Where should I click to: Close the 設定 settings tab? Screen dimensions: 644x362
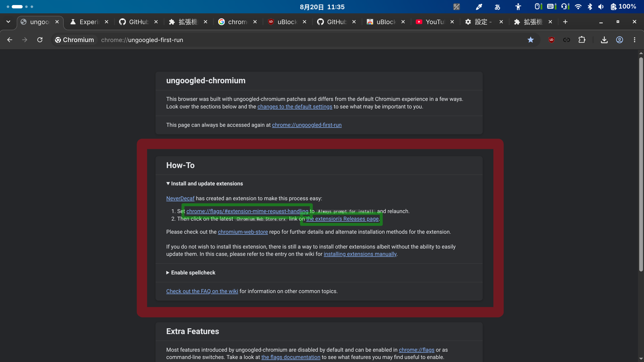pyautogui.click(x=501, y=22)
